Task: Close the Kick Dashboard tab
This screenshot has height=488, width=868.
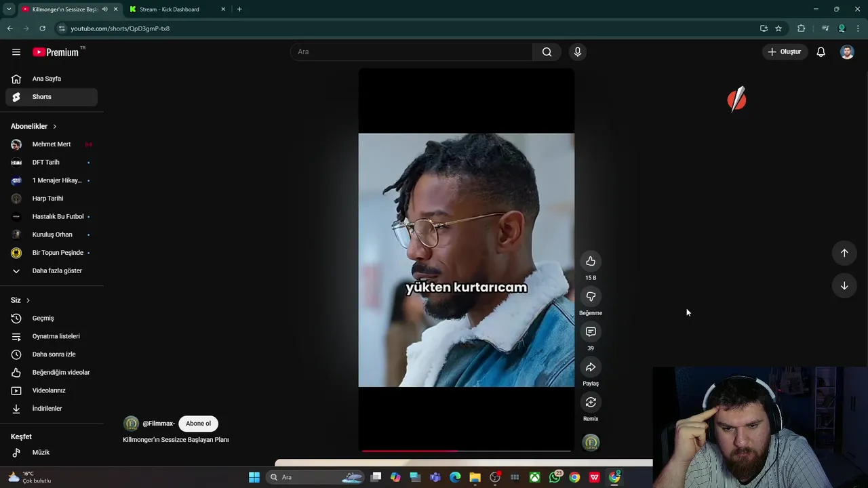Action: (224, 9)
